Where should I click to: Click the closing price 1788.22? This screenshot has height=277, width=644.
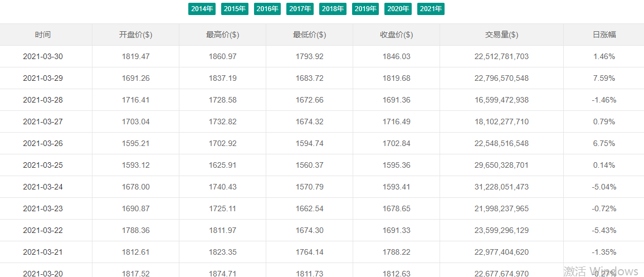396,252
